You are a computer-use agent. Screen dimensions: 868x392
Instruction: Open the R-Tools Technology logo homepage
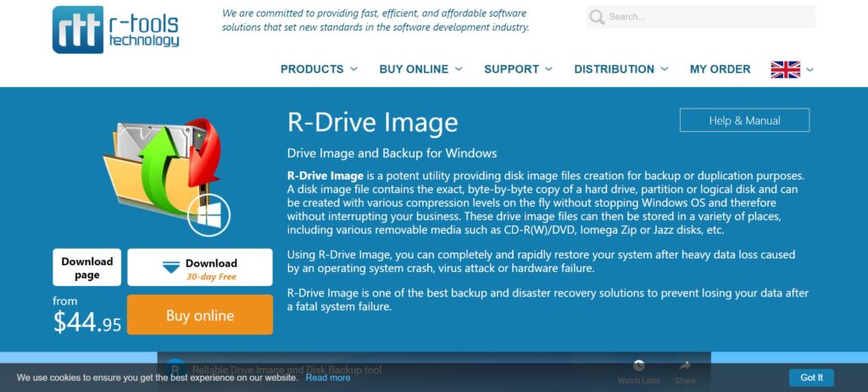115,30
